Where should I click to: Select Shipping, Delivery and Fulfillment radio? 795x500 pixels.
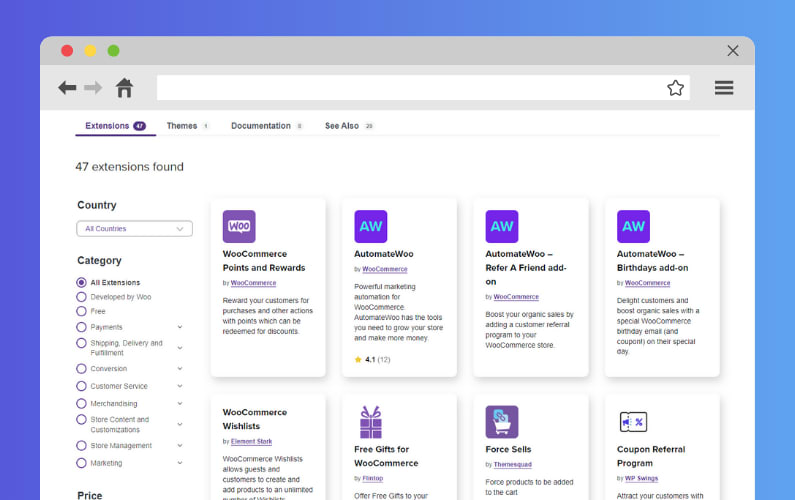81,343
